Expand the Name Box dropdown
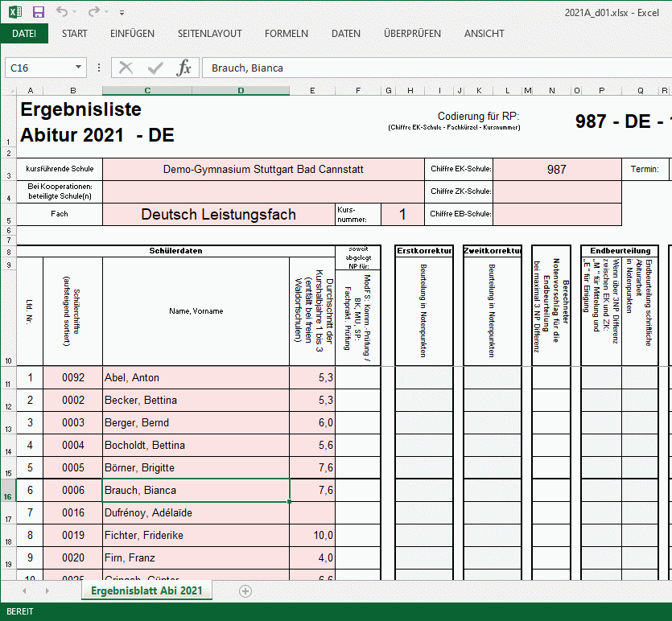Image resolution: width=672 pixels, height=621 pixels. point(78,68)
